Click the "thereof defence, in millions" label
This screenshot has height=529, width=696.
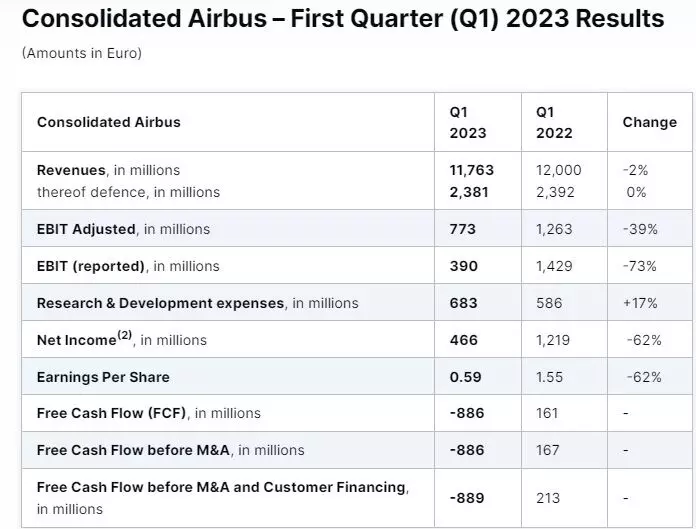[x=128, y=192]
